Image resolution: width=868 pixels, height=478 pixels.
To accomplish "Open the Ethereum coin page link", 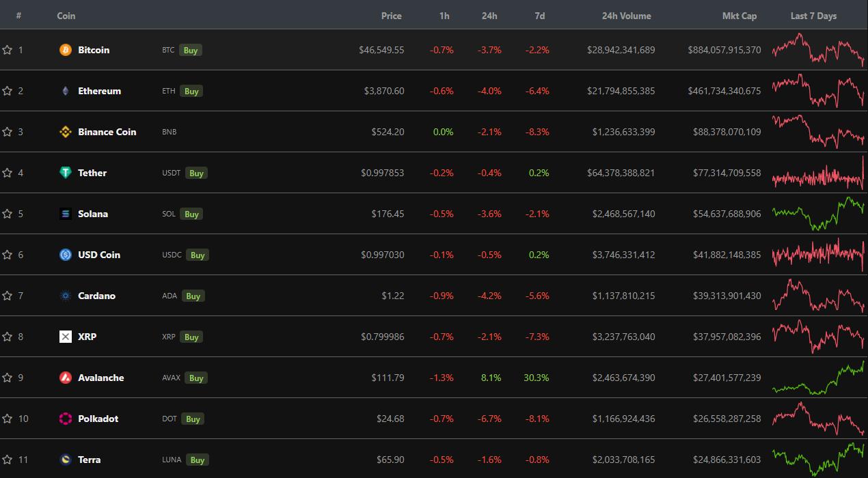I will pos(100,91).
